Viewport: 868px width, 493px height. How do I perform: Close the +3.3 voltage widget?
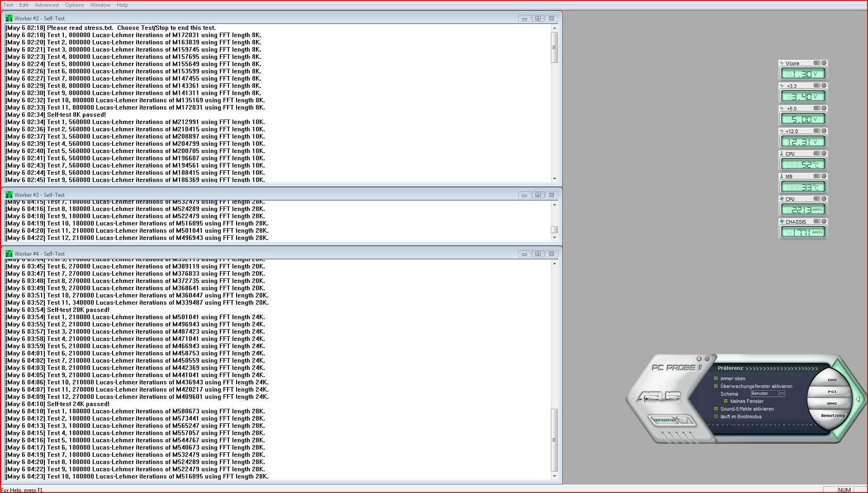(x=824, y=86)
